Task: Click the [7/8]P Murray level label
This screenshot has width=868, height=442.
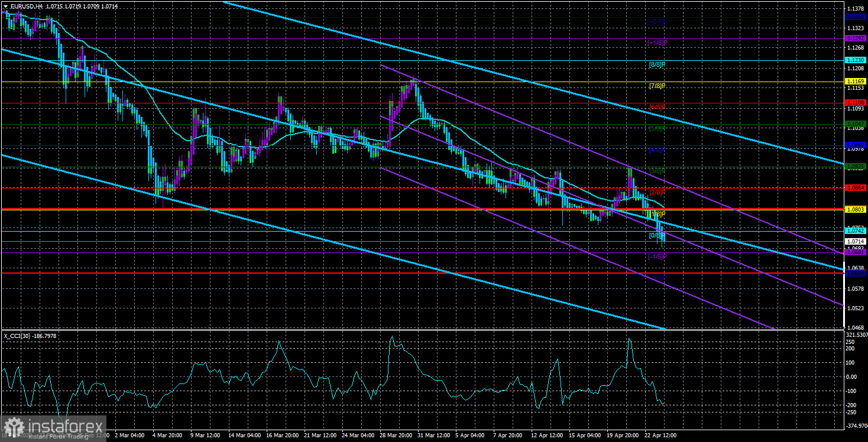Action: coord(657,86)
